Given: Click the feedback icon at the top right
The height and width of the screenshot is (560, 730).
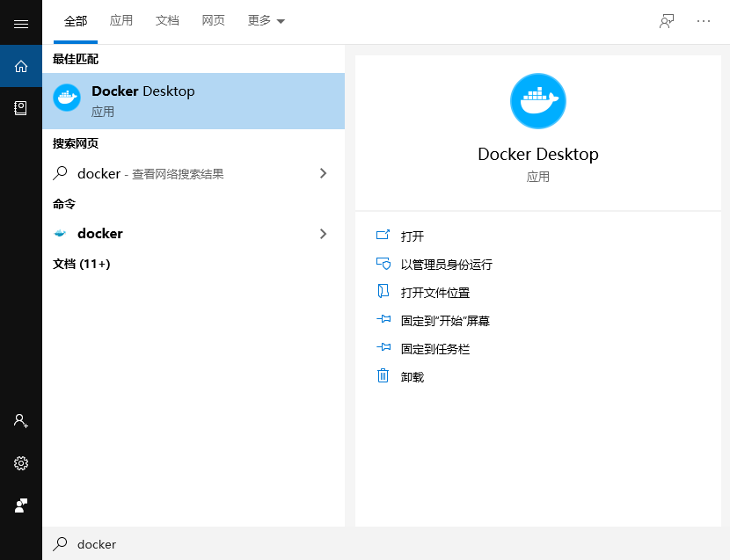Looking at the screenshot, I should (666, 23).
